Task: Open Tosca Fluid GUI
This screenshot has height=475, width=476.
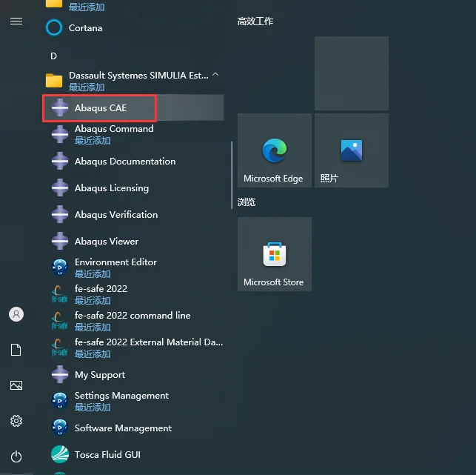Action: (x=133, y=455)
